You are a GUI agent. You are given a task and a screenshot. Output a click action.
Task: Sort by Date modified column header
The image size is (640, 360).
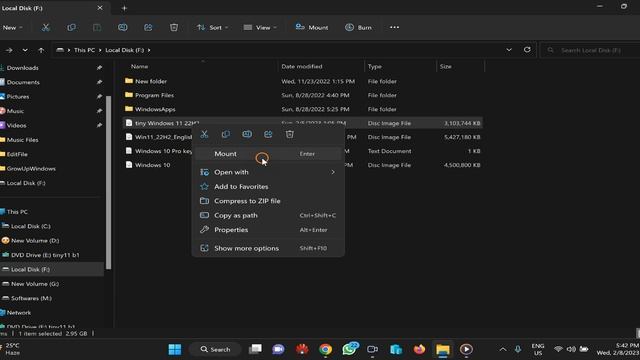(302, 66)
